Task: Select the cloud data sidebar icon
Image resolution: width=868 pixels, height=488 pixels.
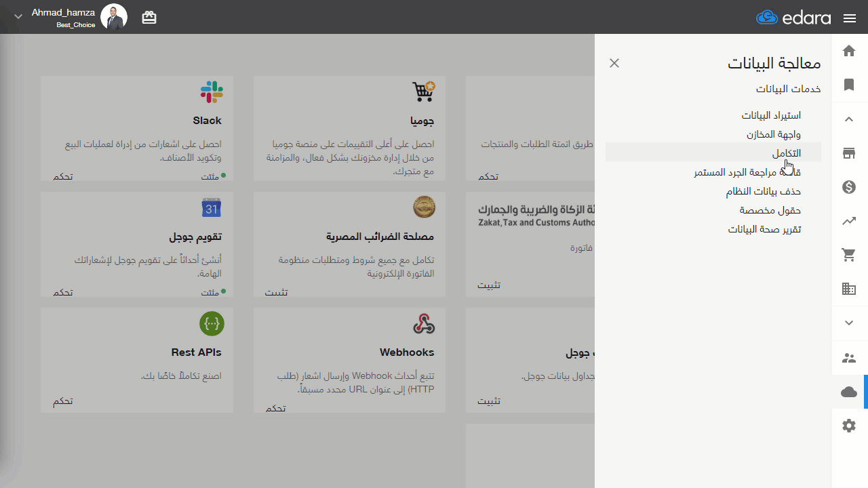Action: 849,392
